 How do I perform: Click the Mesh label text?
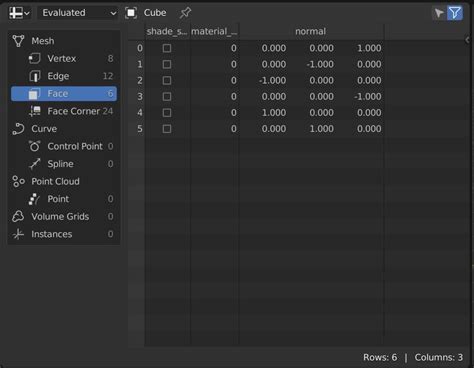click(x=43, y=41)
